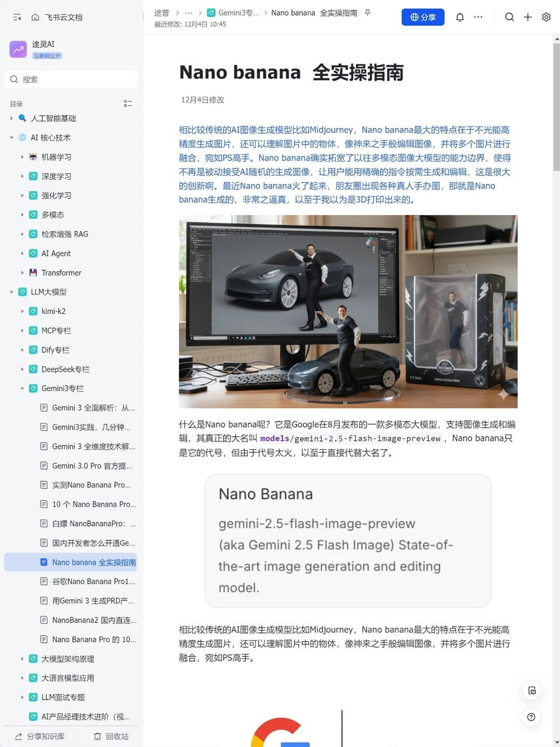Viewport: 560px width, 747px height.
Task: Click the 分享知识库 button
Action: coord(40,736)
